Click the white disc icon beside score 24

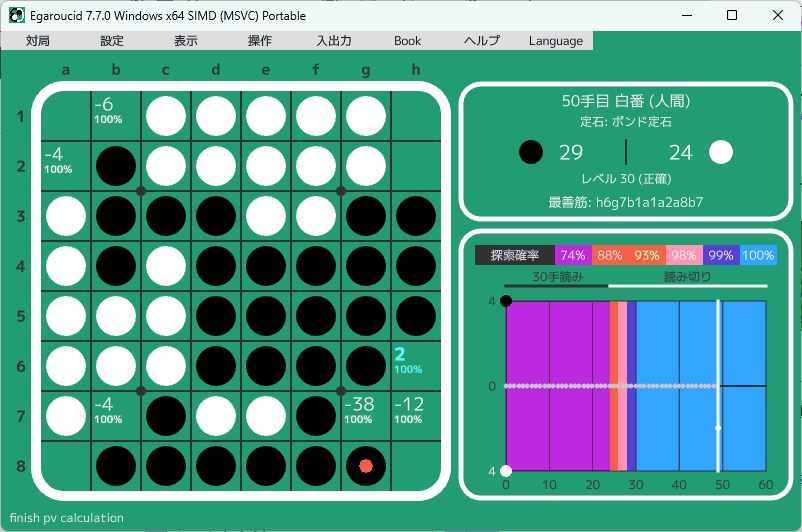(x=721, y=152)
